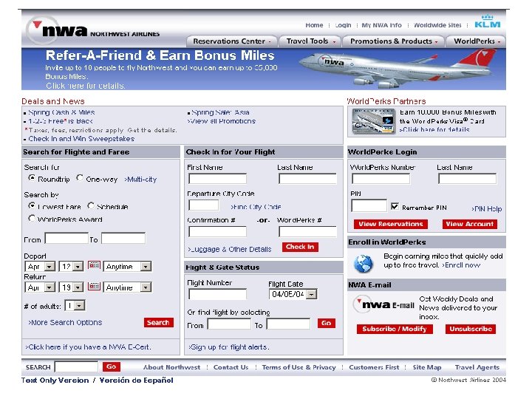Click the nwa E-mail logo
Image resolution: width=532 pixels, height=399 pixels.
pos(383,304)
